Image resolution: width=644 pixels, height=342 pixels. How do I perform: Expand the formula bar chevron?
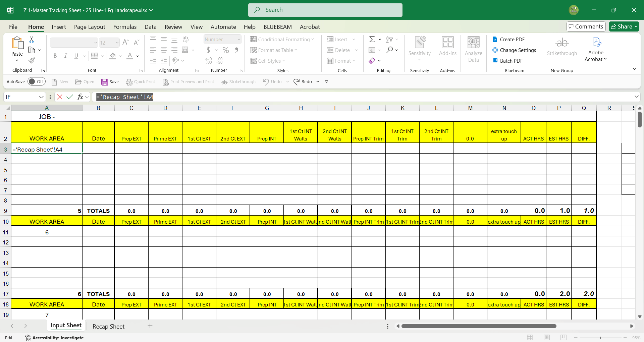[x=637, y=97]
